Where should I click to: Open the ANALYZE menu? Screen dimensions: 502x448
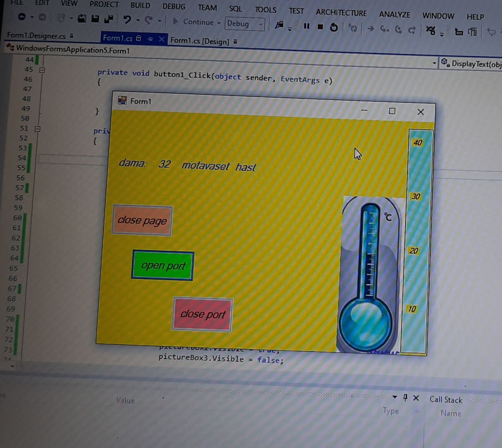(x=395, y=15)
